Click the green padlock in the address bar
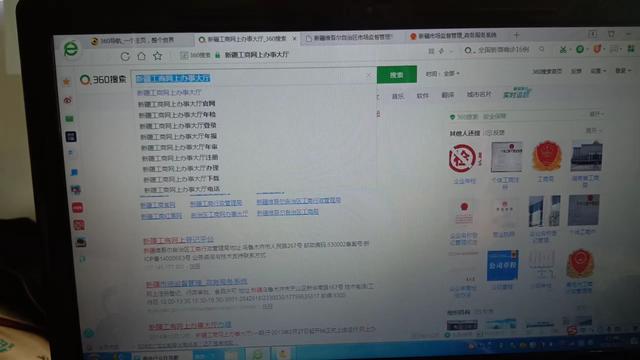 (218, 55)
